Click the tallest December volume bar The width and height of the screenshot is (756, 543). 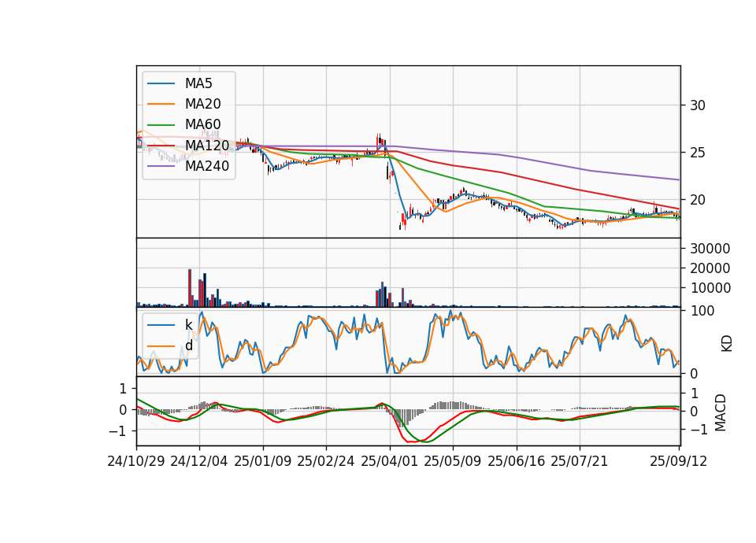[x=190, y=288]
